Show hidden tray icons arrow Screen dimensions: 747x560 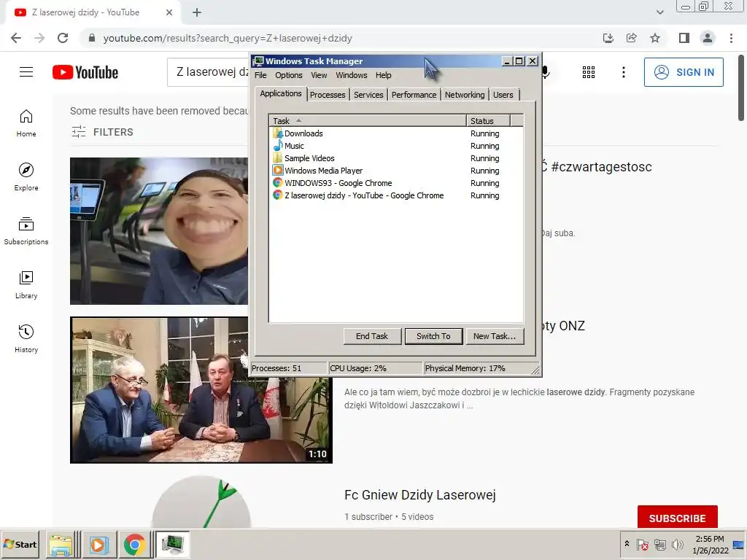pyautogui.click(x=627, y=544)
